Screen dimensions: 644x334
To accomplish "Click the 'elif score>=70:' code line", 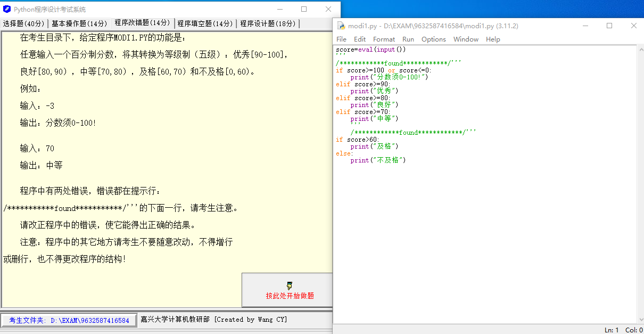I will pos(363,112).
